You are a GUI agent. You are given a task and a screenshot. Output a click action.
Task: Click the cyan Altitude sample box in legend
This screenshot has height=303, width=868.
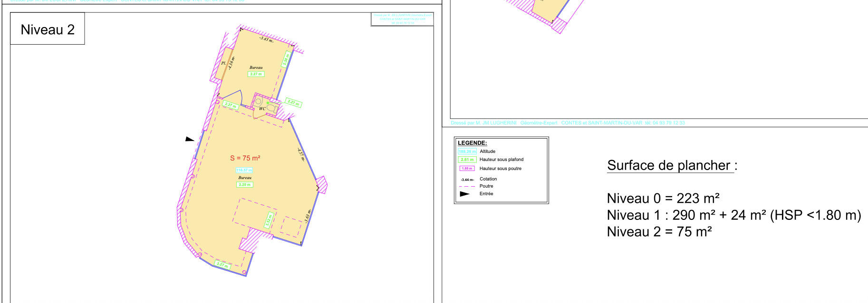click(467, 151)
